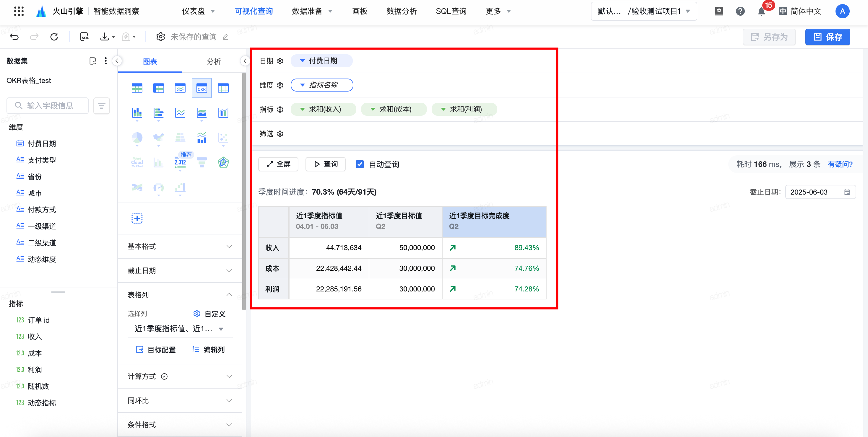Click the add custom chart plus icon
This screenshot has height=437, width=868.
pos(137,218)
